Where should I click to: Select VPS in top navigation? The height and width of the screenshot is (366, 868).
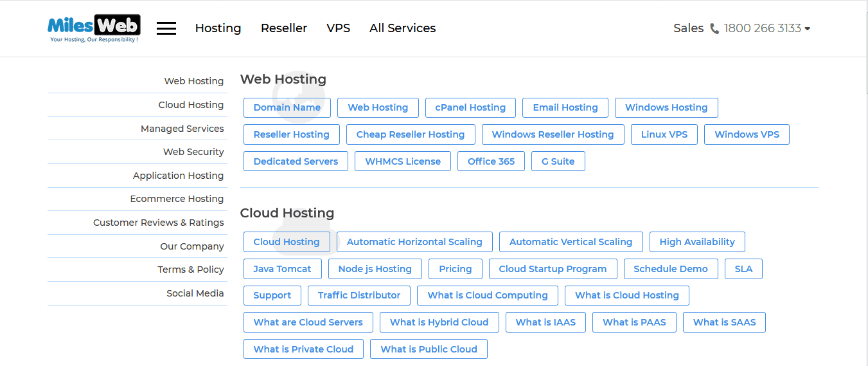(x=339, y=28)
